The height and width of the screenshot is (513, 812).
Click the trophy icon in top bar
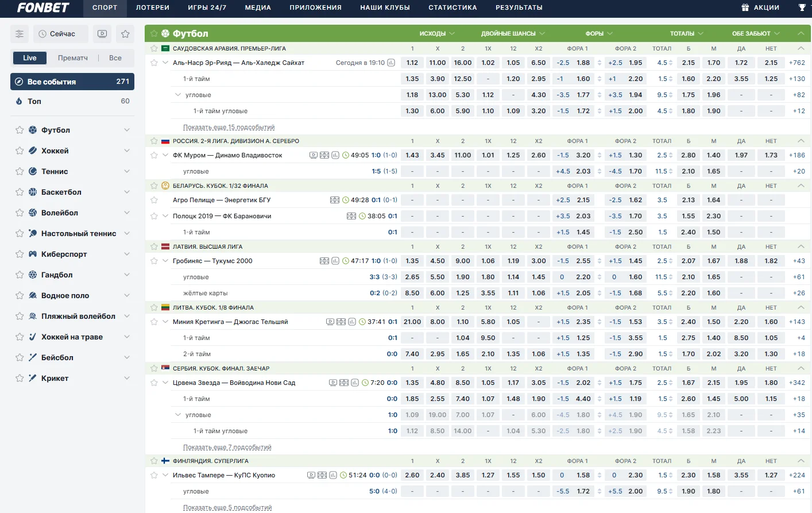[802, 7]
